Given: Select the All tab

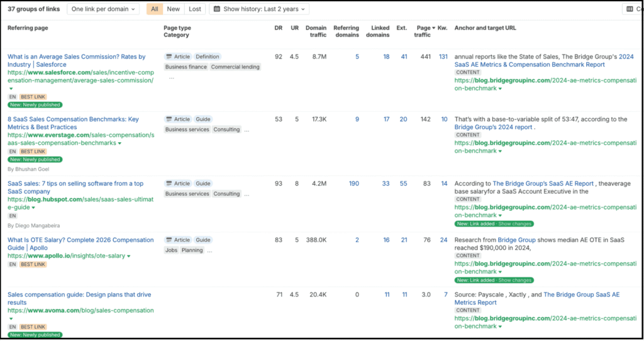Looking at the screenshot, I should [x=155, y=9].
